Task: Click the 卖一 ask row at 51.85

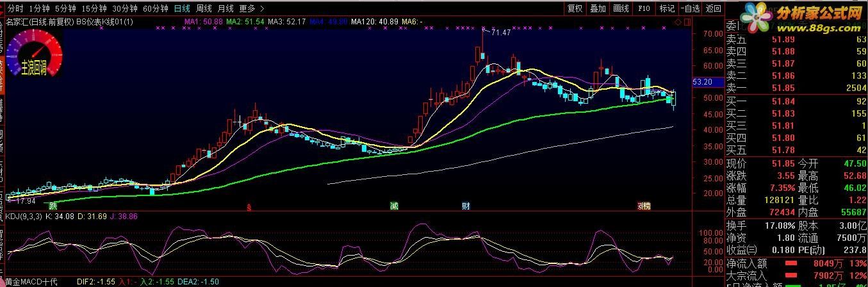Action: 796,88
